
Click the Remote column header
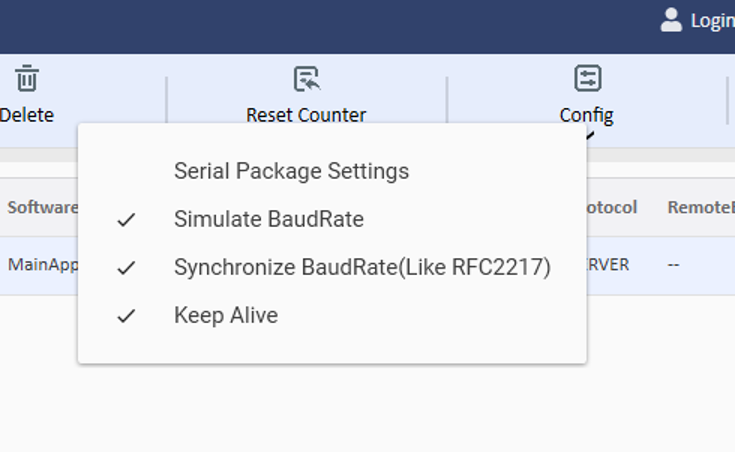point(700,207)
